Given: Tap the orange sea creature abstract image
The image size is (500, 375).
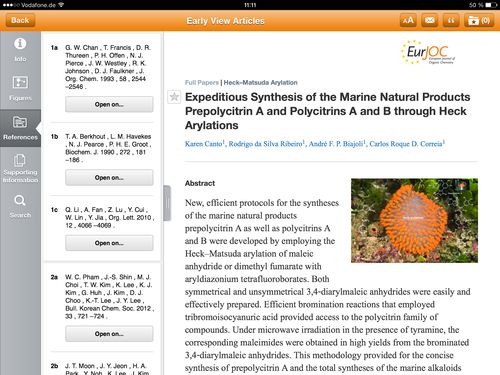Looking at the screenshot, I should point(414,220).
